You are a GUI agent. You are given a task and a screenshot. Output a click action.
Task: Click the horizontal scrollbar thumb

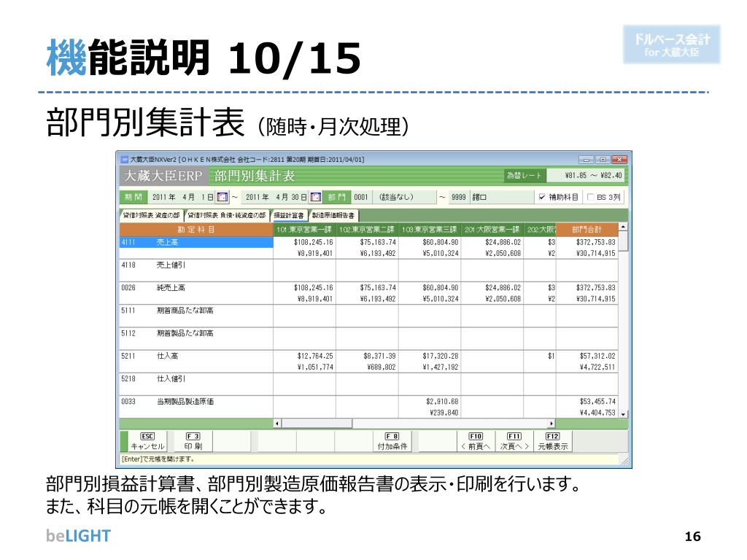[317, 423]
